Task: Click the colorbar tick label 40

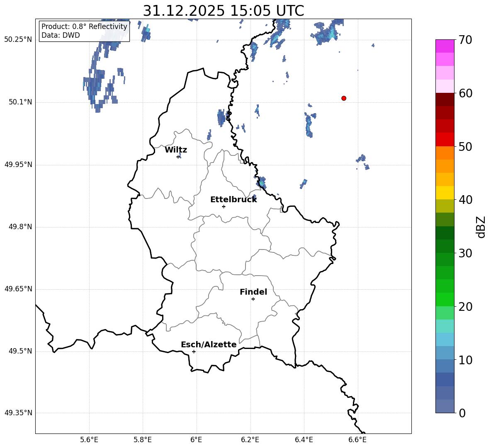Action: coord(465,200)
